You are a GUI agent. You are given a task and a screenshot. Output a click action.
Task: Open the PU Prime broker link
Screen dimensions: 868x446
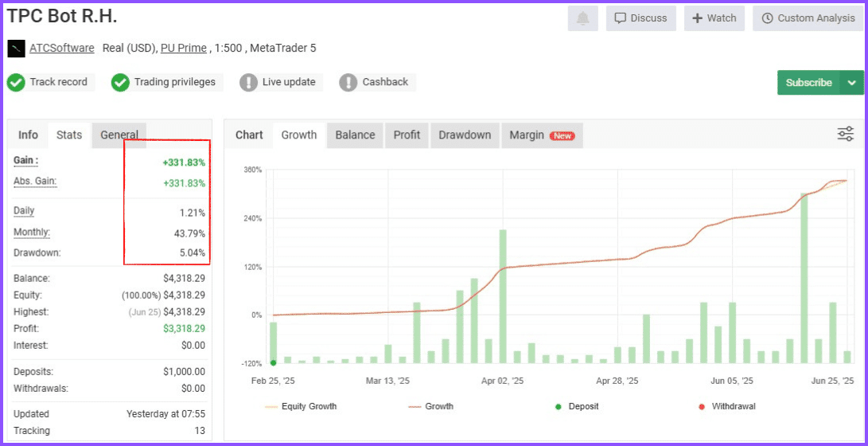coord(184,49)
